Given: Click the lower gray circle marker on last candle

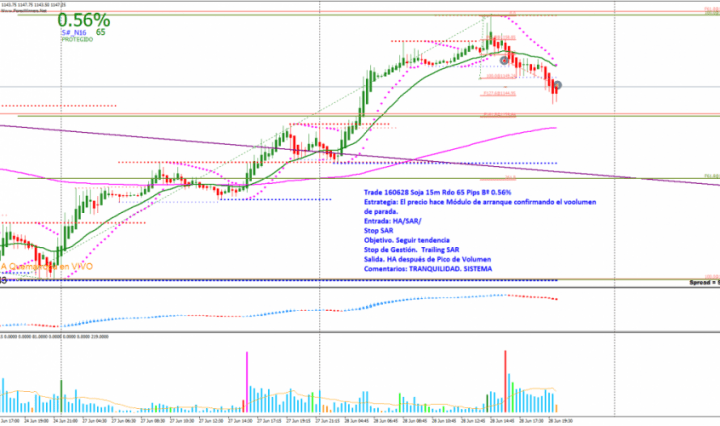Looking at the screenshot, I should click(558, 85).
